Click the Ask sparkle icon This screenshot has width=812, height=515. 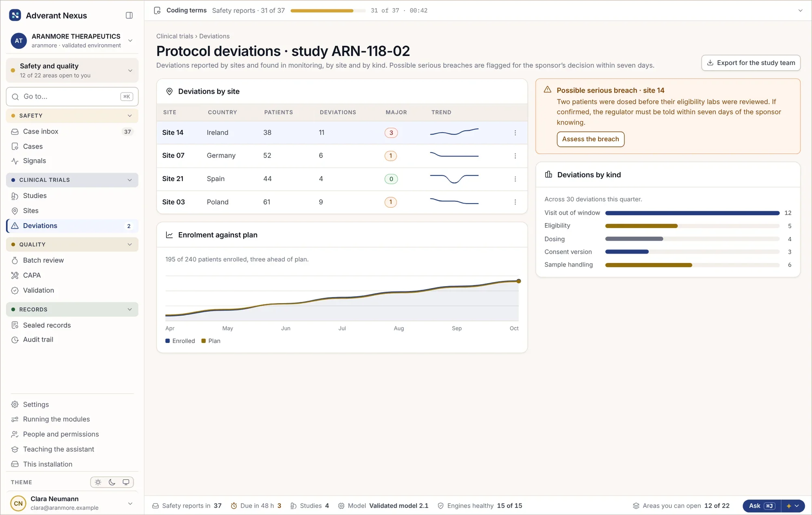click(789, 506)
